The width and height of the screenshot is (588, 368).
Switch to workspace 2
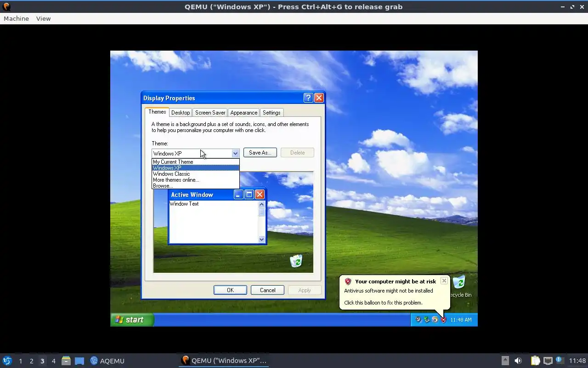click(x=31, y=361)
